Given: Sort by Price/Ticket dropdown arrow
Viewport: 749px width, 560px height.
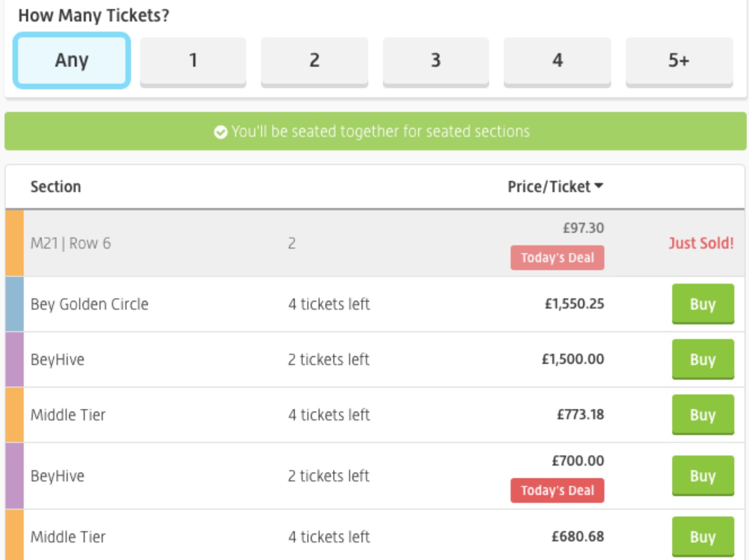Looking at the screenshot, I should coord(599,186).
